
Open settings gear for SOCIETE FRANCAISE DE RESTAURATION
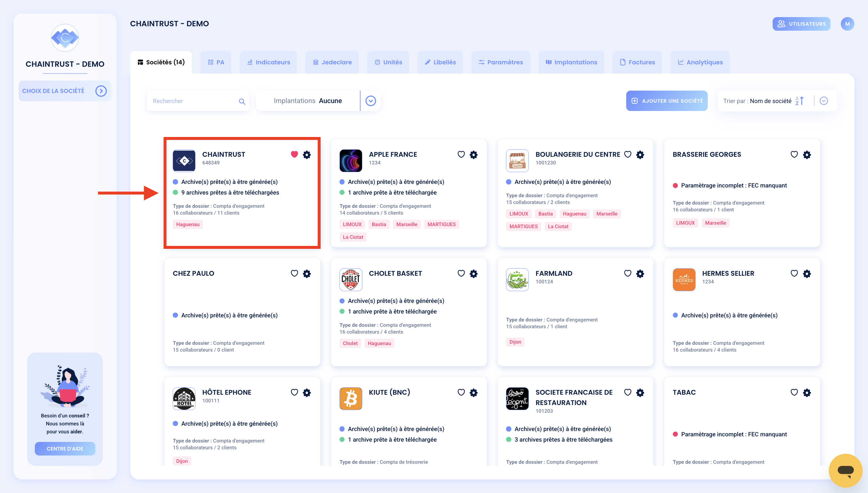tap(640, 392)
